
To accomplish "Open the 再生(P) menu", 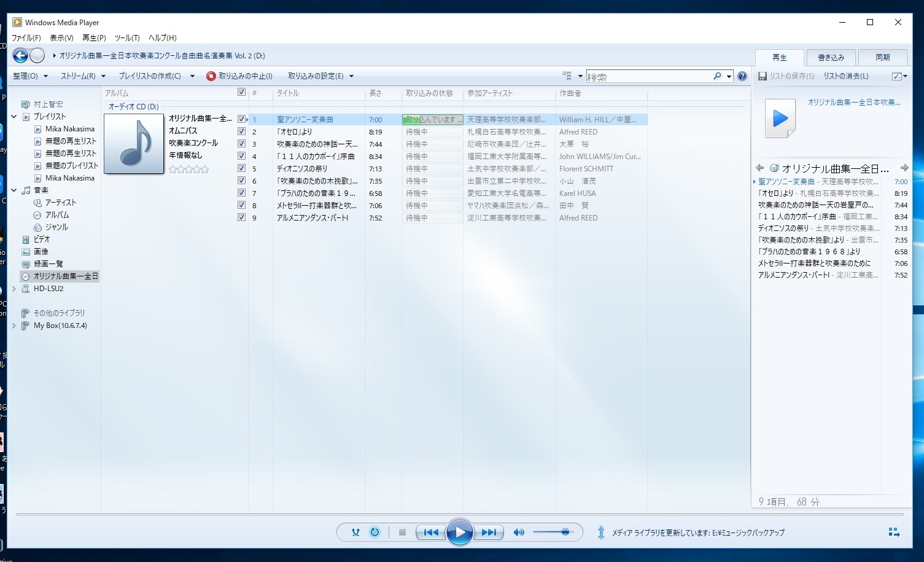I will (94, 38).
